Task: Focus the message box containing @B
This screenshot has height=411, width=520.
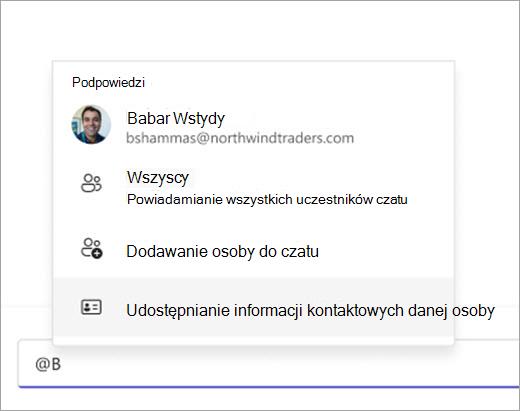Action: click(269, 364)
